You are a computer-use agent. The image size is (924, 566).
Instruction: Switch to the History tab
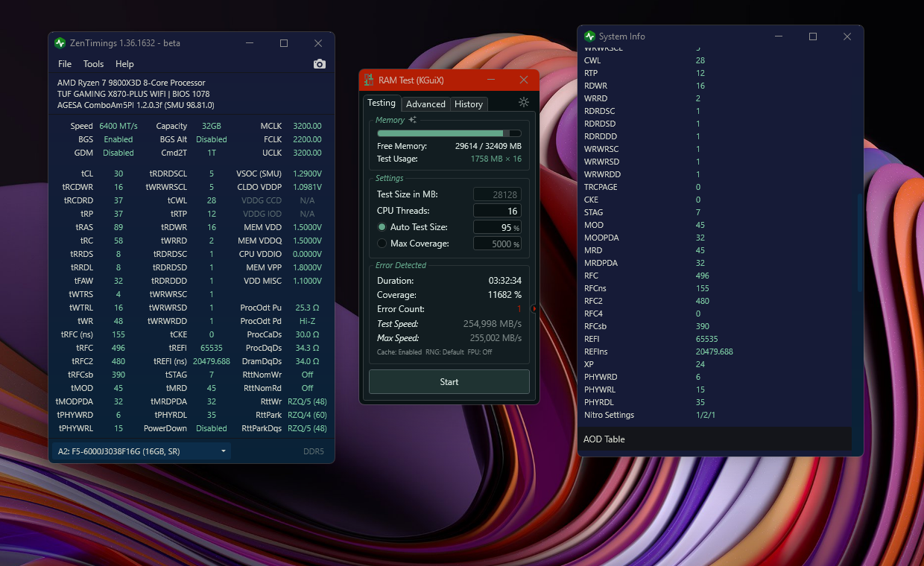coord(469,104)
